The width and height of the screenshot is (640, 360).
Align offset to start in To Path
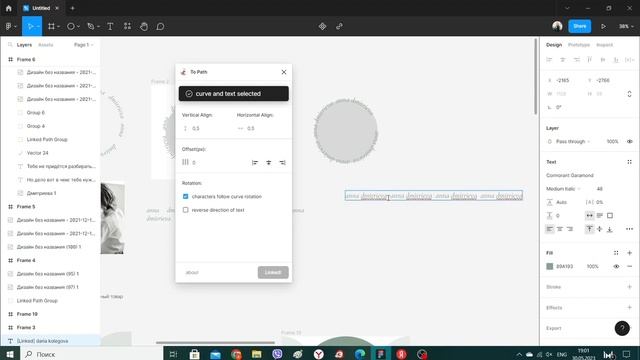point(255,162)
